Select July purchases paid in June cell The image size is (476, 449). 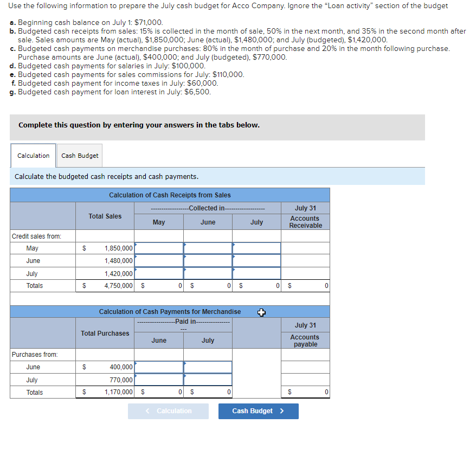159,380
